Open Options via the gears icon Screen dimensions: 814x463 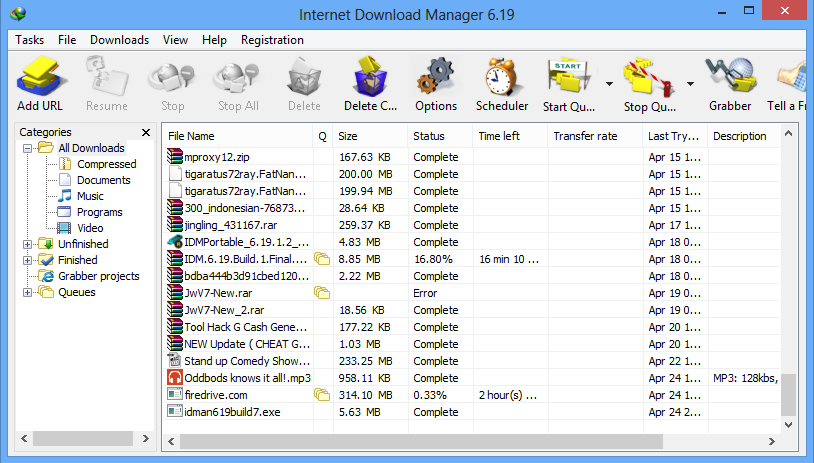436,77
